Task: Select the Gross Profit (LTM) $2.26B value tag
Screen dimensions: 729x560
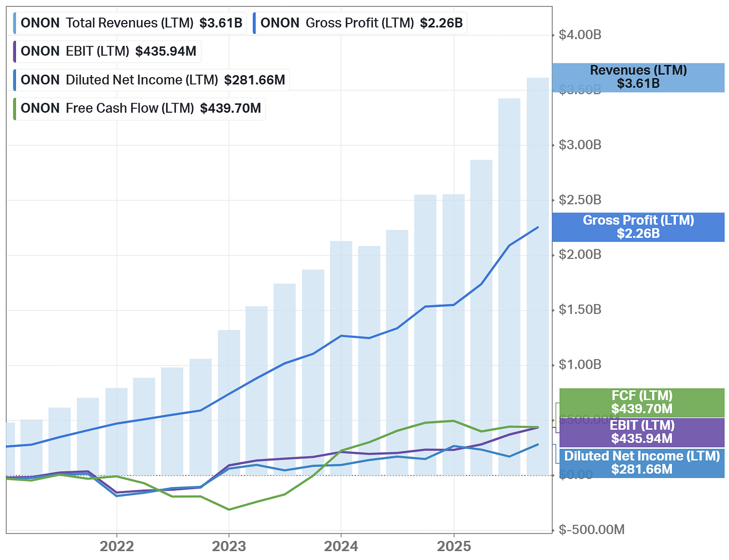Action: coord(638,227)
